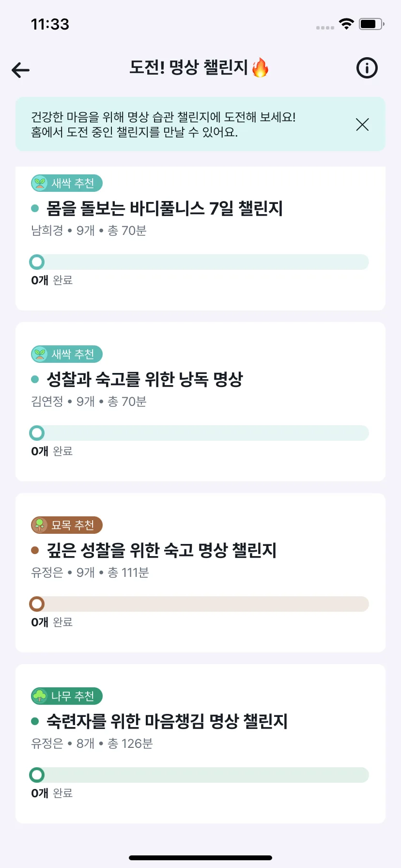
Task: Tap the 바디풀니스 challenge progress bar
Action: tap(199, 262)
